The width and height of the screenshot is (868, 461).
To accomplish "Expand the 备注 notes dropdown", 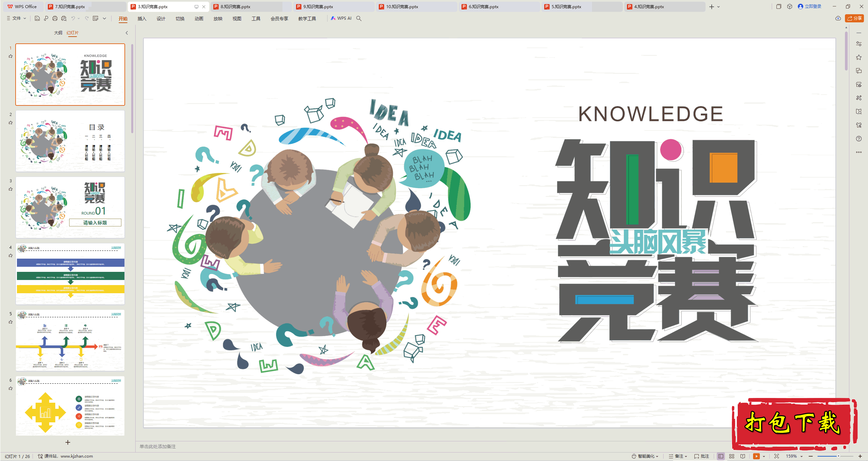I will click(686, 456).
